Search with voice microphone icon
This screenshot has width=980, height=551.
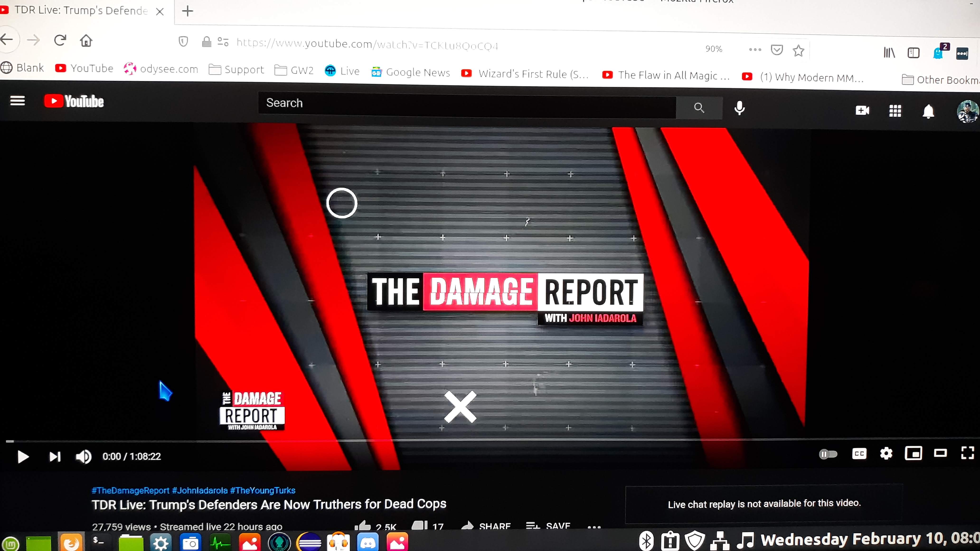coord(739,108)
